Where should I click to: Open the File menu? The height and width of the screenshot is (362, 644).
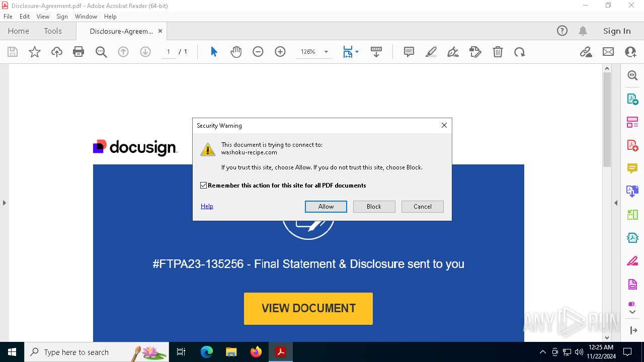tap(8, 17)
